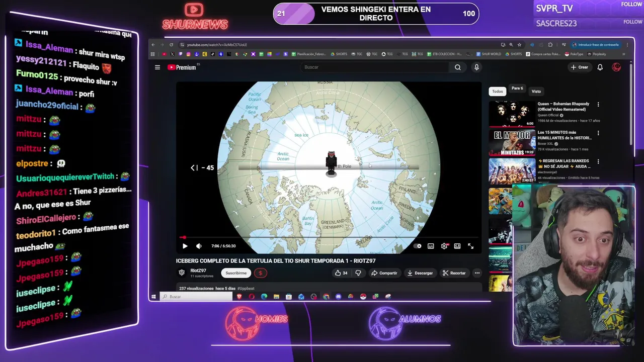Open the RiotZ97 channel avatar
Viewport: 644px width, 362px height.
tap(182, 273)
